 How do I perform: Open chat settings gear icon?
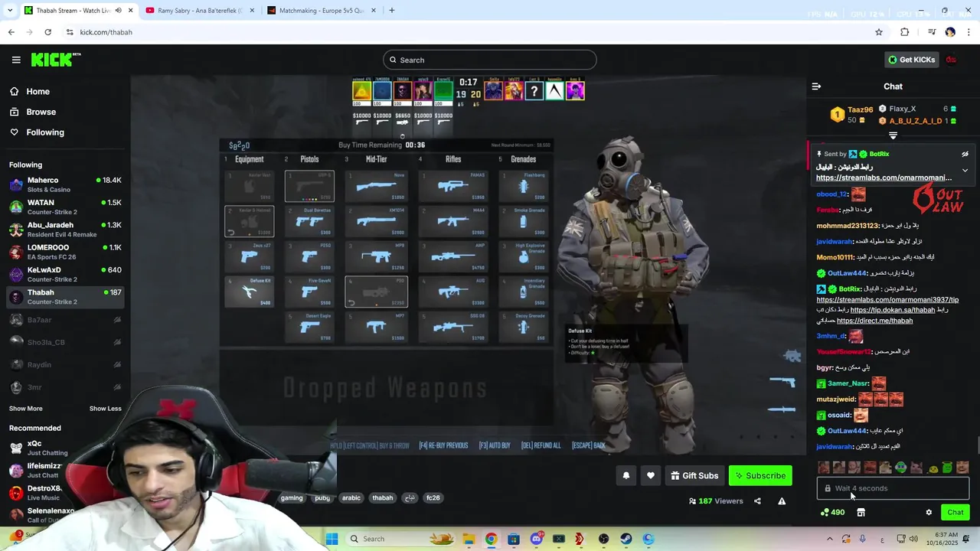[929, 512]
